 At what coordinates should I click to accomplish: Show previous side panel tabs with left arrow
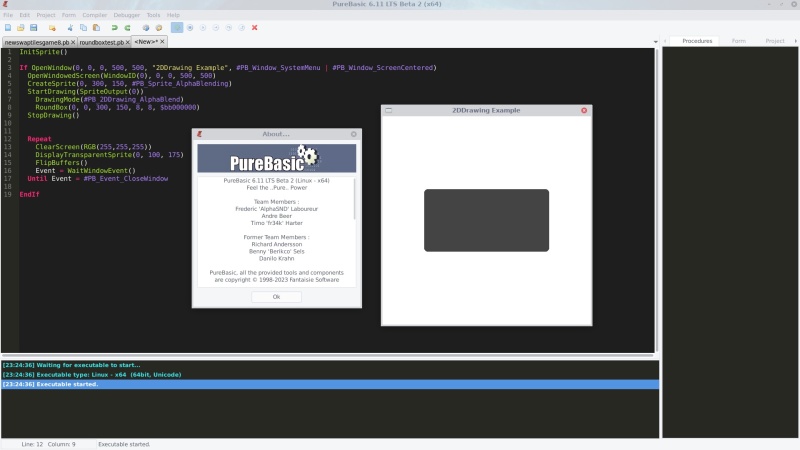tap(665, 41)
